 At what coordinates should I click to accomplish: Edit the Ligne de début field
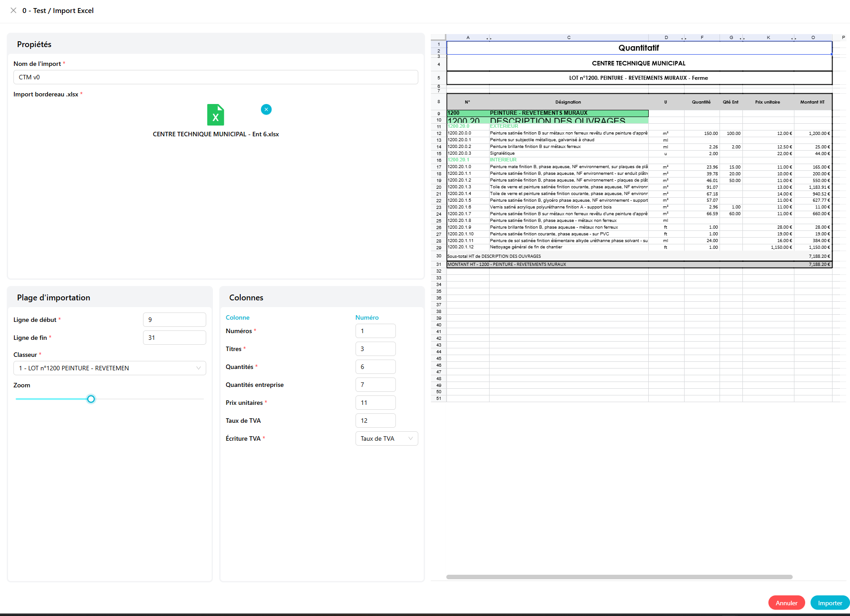coord(174,320)
